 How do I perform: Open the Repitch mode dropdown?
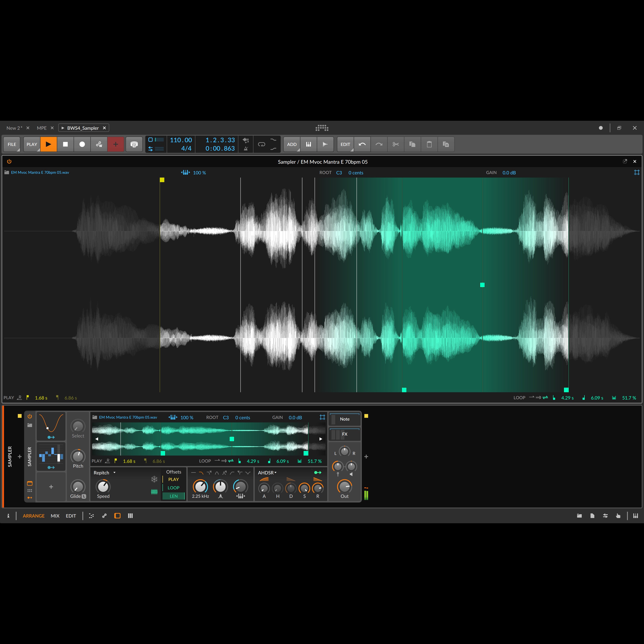click(x=105, y=473)
